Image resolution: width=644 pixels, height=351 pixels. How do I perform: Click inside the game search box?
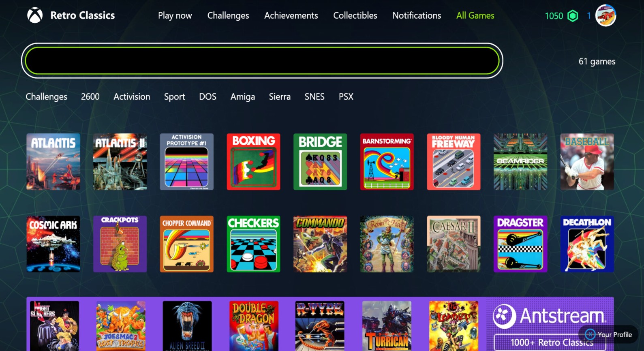tap(262, 61)
